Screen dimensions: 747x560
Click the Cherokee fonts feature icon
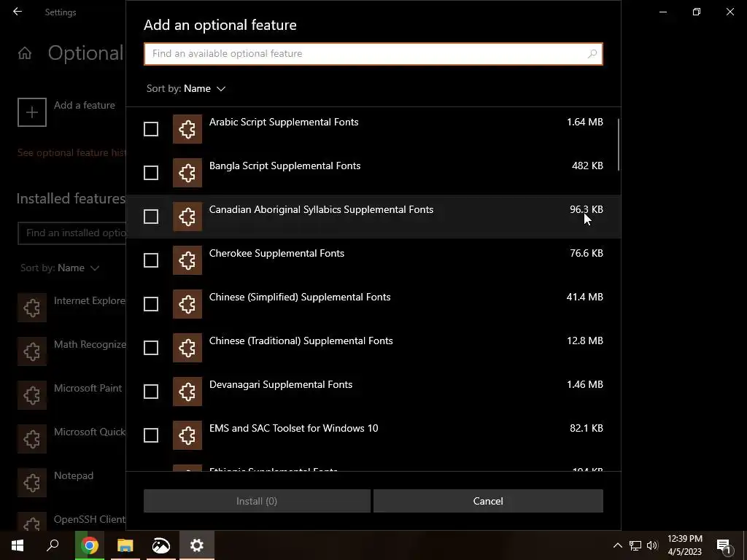187,260
